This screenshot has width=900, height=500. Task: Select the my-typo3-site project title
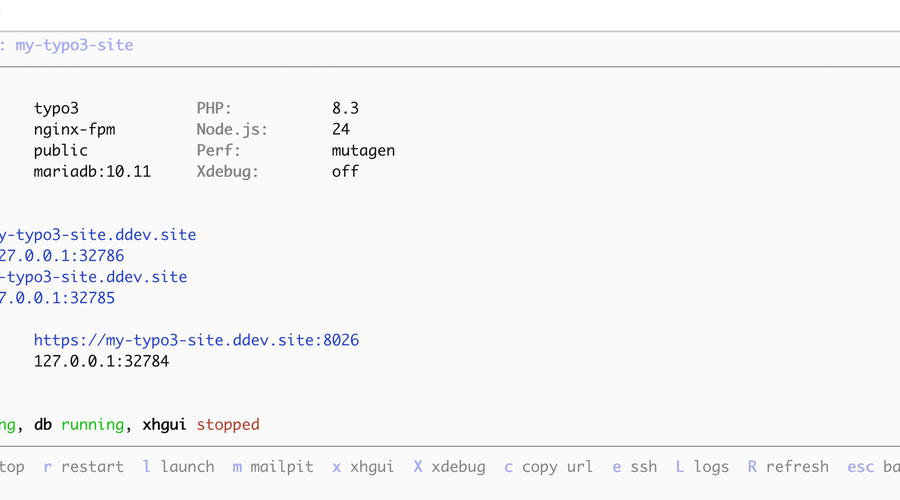(x=73, y=45)
